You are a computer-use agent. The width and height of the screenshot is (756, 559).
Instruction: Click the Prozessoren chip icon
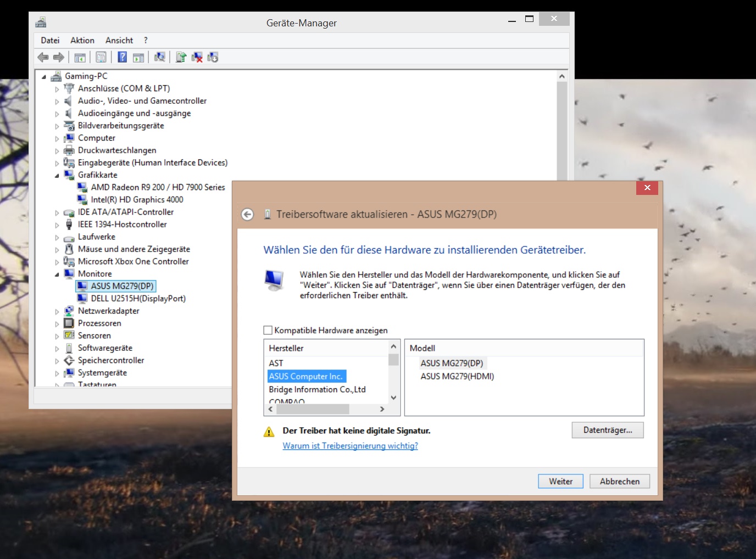click(69, 323)
